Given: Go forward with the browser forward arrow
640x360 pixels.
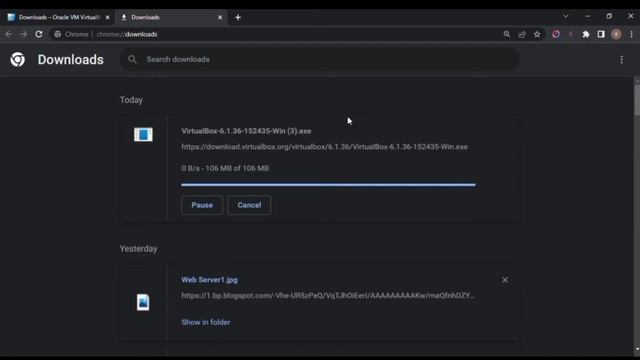Looking at the screenshot, I should [23, 34].
